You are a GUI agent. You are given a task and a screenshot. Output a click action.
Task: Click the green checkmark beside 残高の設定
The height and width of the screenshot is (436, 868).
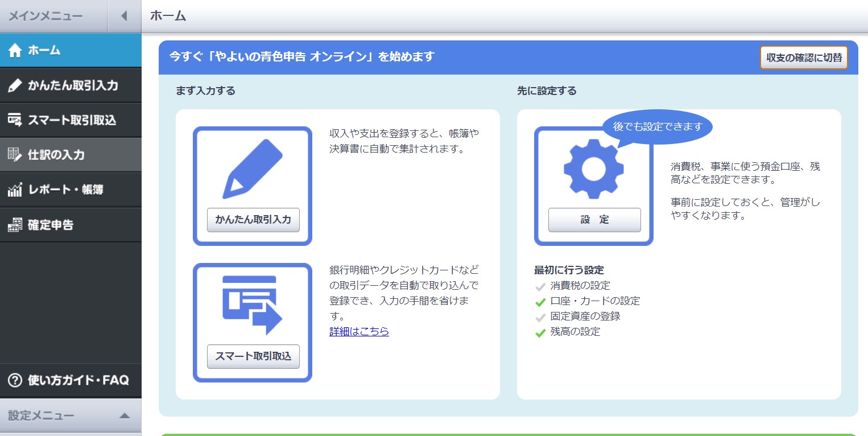pyautogui.click(x=541, y=332)
